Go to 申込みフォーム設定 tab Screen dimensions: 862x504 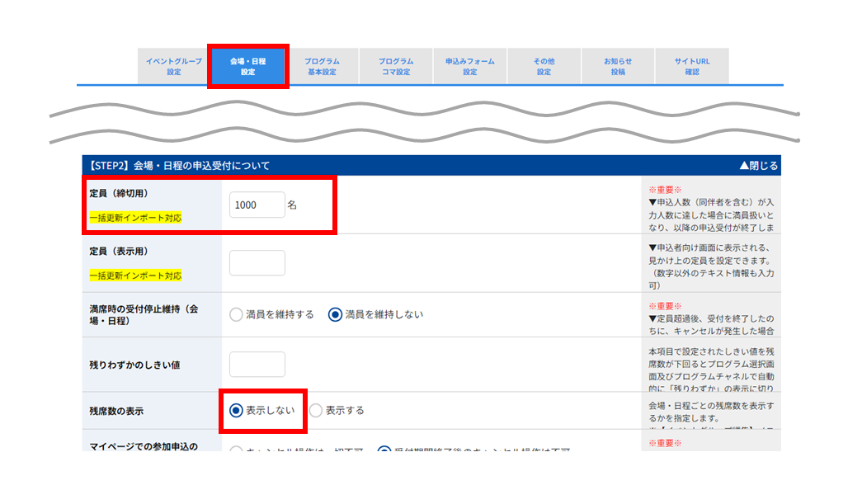[470, 67]
